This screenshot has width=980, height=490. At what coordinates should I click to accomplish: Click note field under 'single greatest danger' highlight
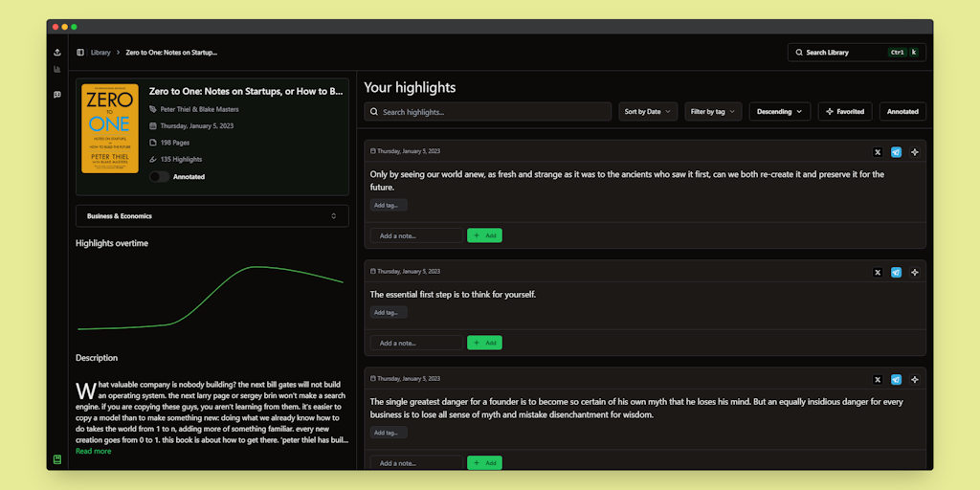coord(416,463)
